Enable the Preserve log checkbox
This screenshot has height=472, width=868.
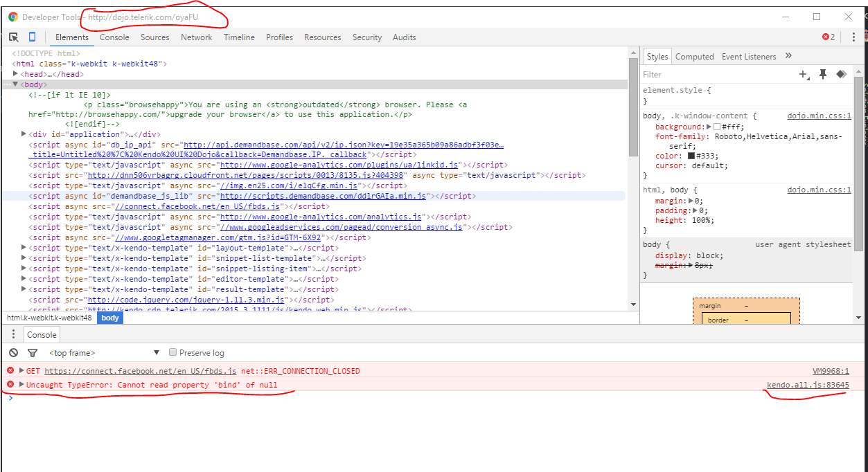173,352
